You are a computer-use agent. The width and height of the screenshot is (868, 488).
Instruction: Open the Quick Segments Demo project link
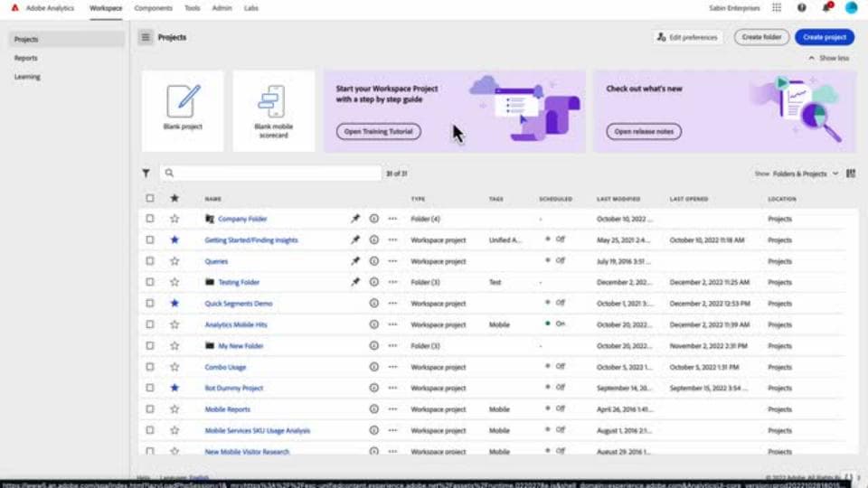(x=239, y=304)
